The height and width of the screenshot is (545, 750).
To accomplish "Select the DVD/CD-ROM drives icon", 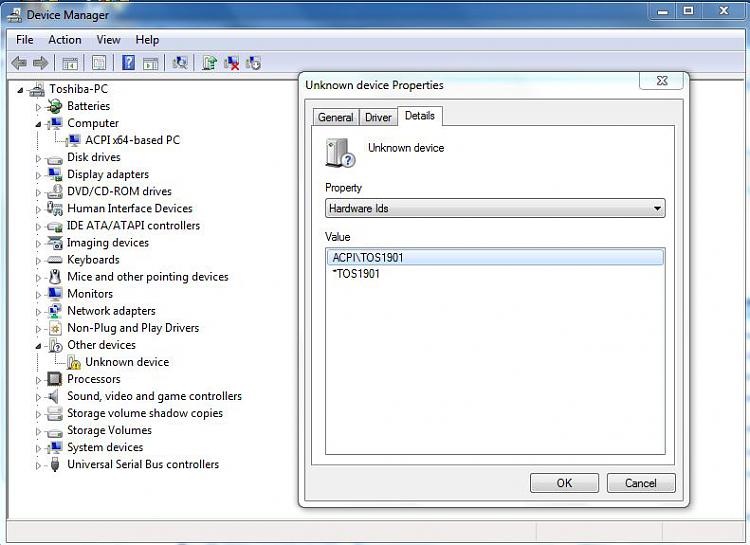I will click(x=55, y=191).
